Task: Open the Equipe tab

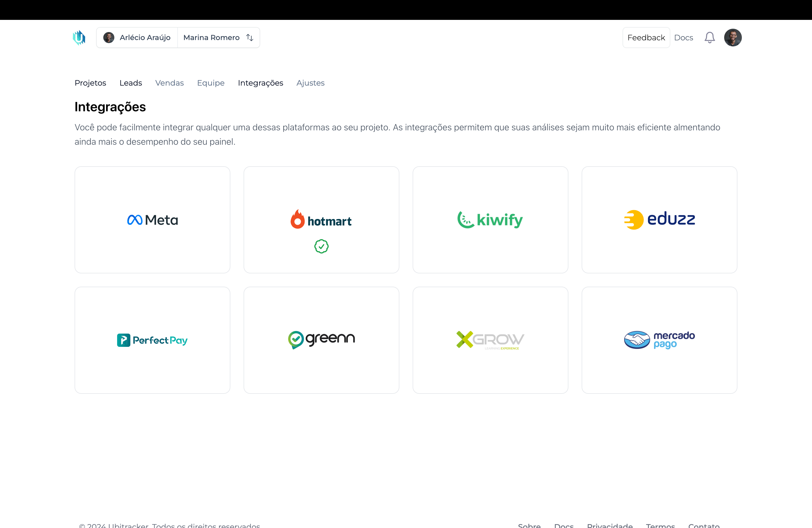Action: coord(211,83)
